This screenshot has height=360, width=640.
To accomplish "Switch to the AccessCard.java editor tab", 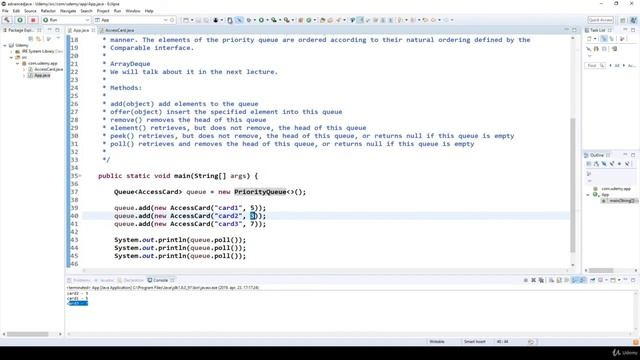I will click(119, 30).
